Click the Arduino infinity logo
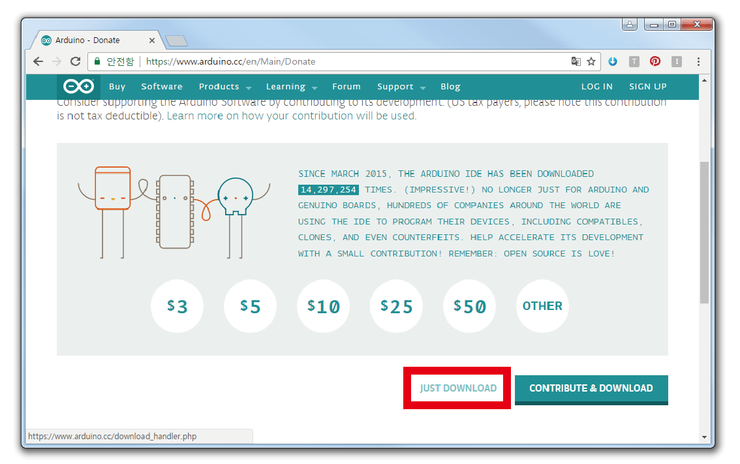Viewport: 740px width, 464px height. 78,86
